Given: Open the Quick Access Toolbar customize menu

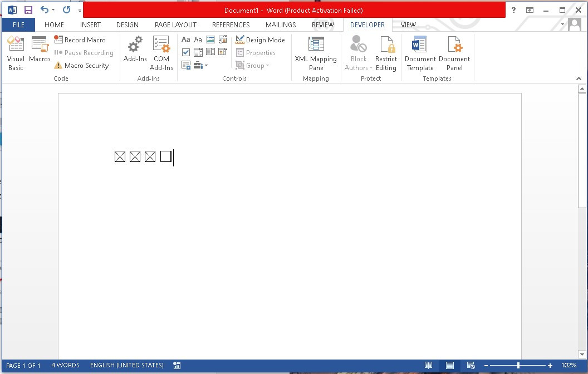Looking at the screenshot, I should pyautogui.click(x=80, y=9).
